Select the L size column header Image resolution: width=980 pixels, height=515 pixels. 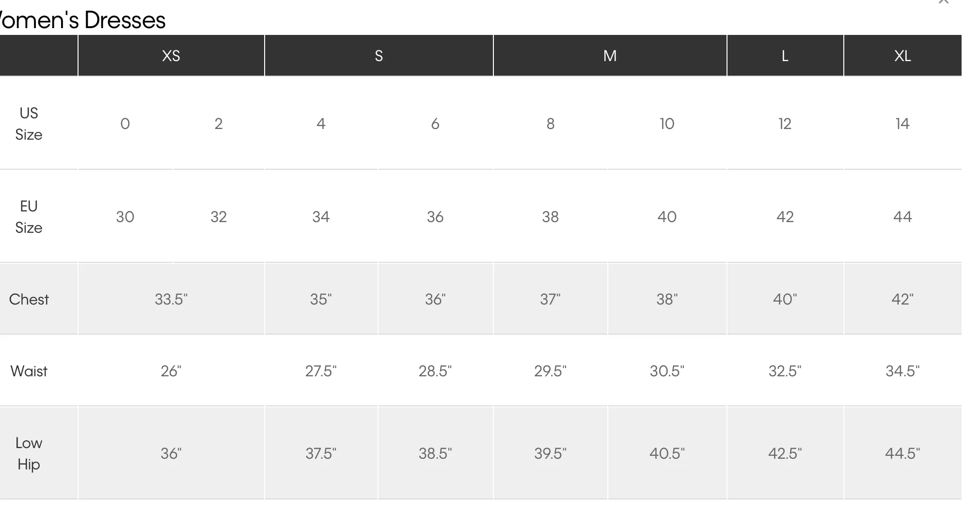pyautogui.click(x=785, y=55)
